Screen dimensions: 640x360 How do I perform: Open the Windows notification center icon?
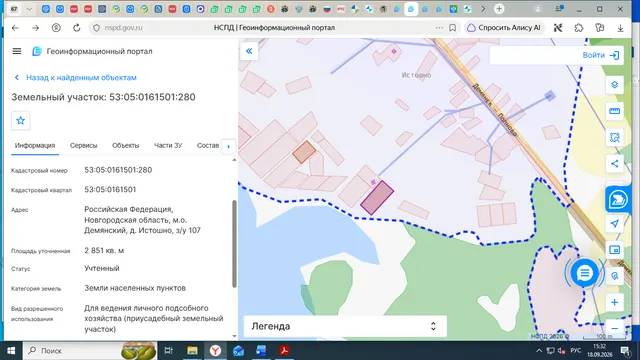(x=625, y=351)
